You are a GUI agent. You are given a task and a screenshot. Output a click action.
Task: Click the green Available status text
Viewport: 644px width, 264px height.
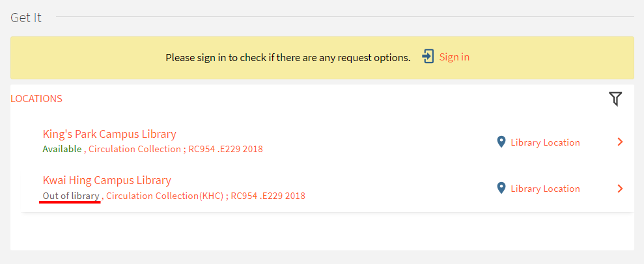[x=62, y=149]
